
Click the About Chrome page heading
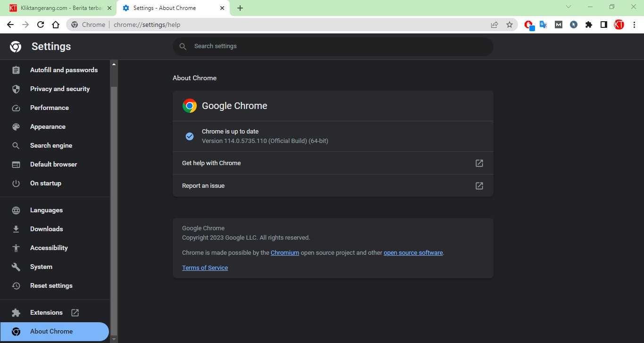pos(194,78)
